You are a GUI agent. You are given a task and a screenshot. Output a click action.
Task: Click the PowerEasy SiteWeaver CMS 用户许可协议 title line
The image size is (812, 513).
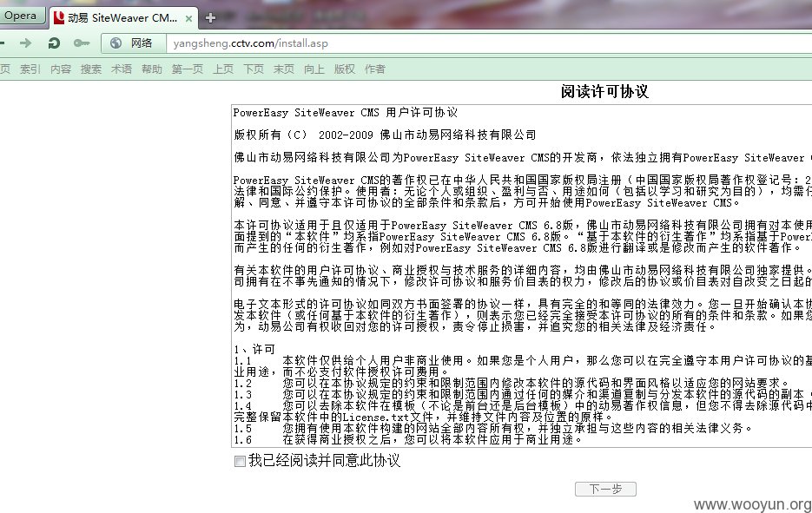point(346,112)
